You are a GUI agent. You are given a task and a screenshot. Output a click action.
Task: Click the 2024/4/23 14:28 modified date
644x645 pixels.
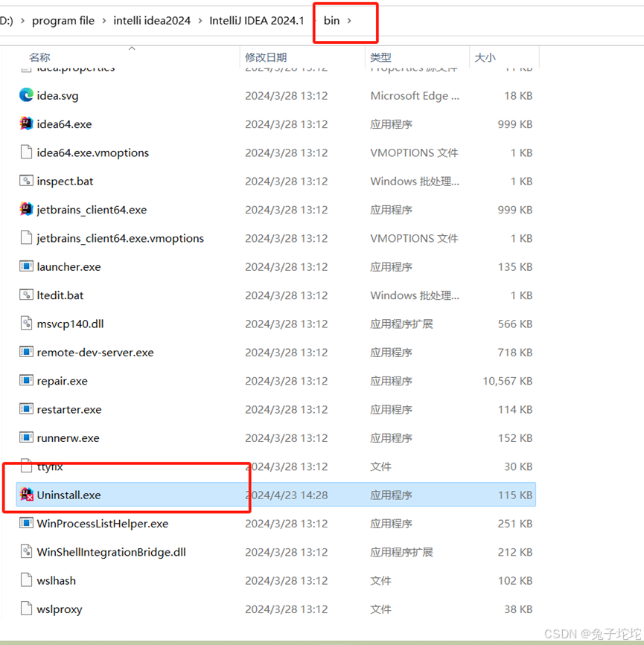287,495
